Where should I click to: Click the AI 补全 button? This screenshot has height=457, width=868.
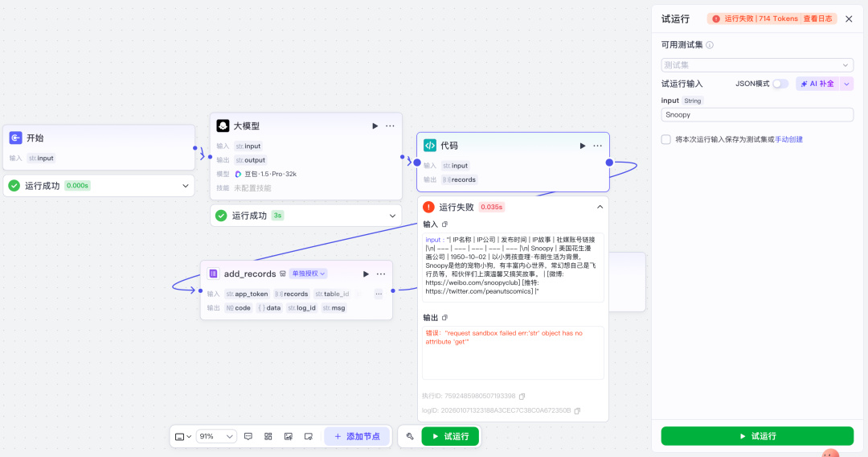[817, 84]
